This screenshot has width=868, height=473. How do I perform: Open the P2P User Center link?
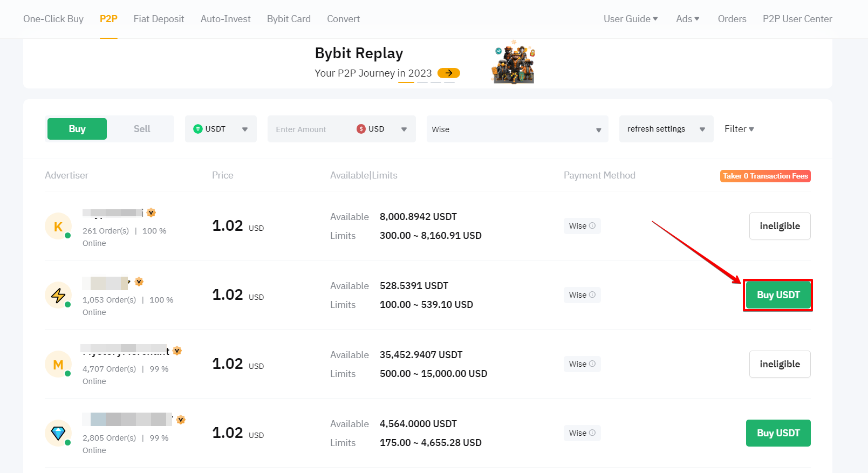[x=797, y=19]
